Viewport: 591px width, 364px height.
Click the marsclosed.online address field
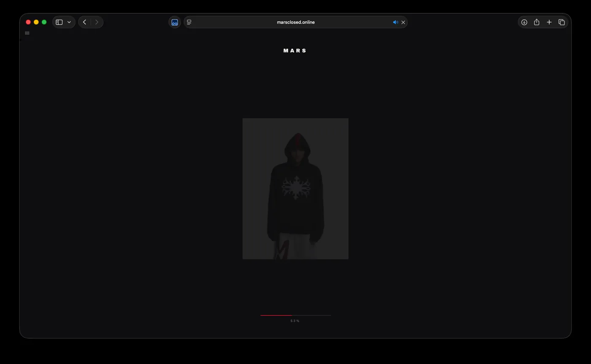[x=295, y=22]
